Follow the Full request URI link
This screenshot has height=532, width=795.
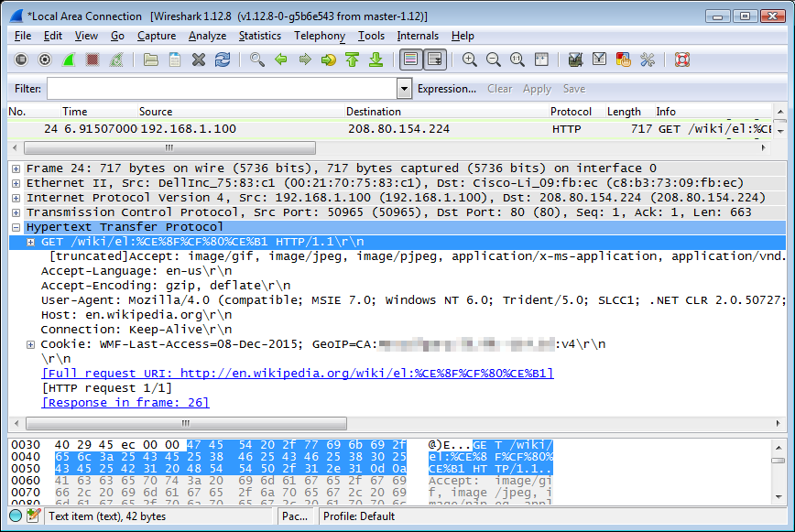tap(298, 374)
